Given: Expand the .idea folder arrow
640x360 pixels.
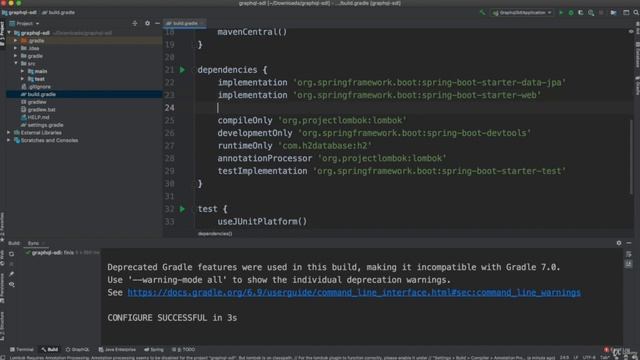Looking at the screenshot, I should (x=16, y=48).
